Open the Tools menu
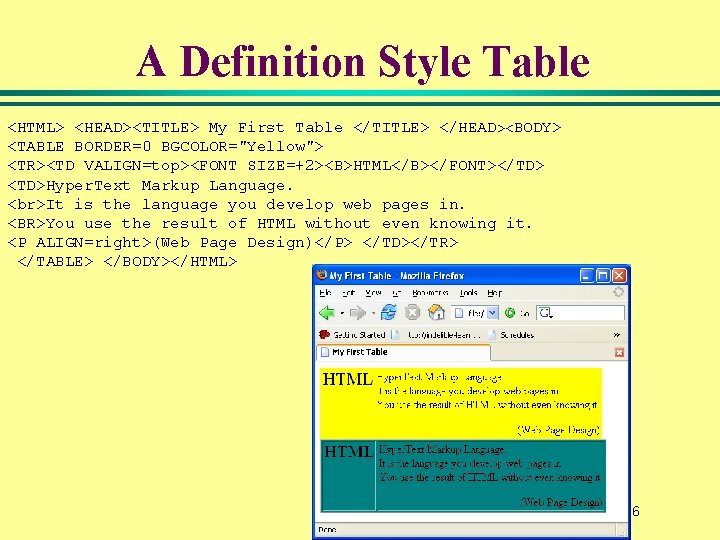 (x=468, y=292)
